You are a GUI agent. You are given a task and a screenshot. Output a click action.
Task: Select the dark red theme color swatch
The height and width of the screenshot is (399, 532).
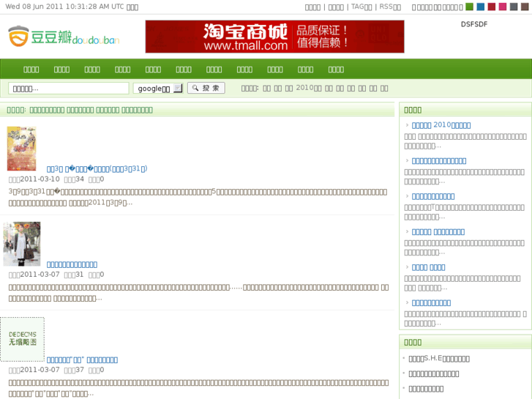coord(491,7)
